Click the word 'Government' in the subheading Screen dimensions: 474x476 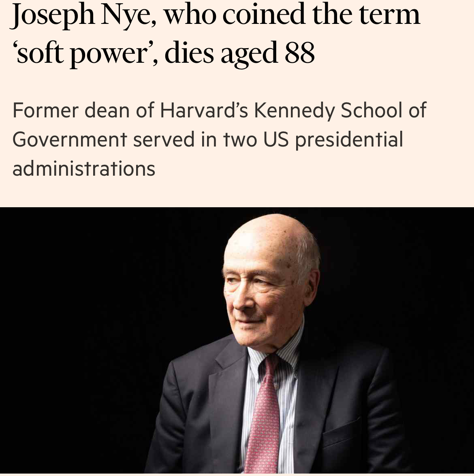(x=70, y=140)
